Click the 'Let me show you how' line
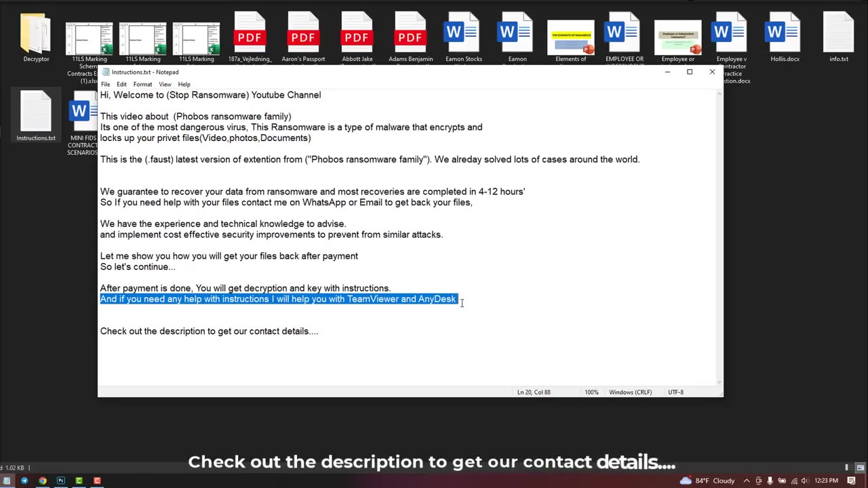The height and width of the screenshot is (488, 868). (x=229, y=256)
